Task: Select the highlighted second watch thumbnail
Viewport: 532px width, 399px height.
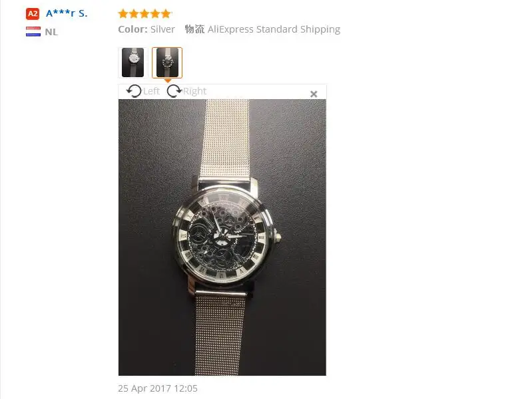Action: point(167,63)
